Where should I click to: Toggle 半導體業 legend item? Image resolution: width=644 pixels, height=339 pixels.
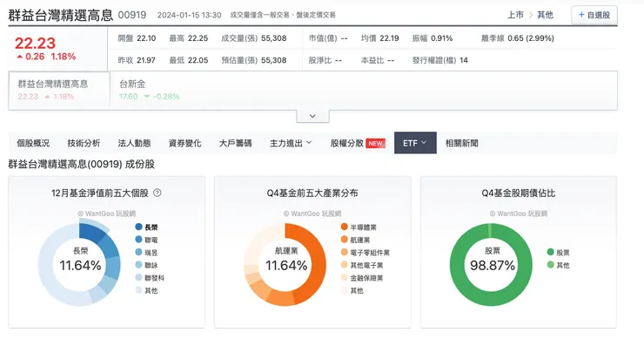[x=359, y=227]
